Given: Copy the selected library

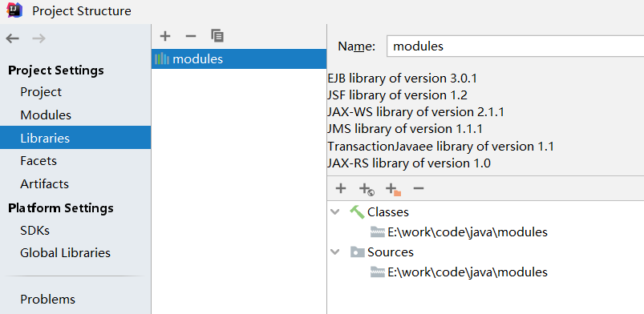Looking at the screenshot, I should tap(217, 36).
